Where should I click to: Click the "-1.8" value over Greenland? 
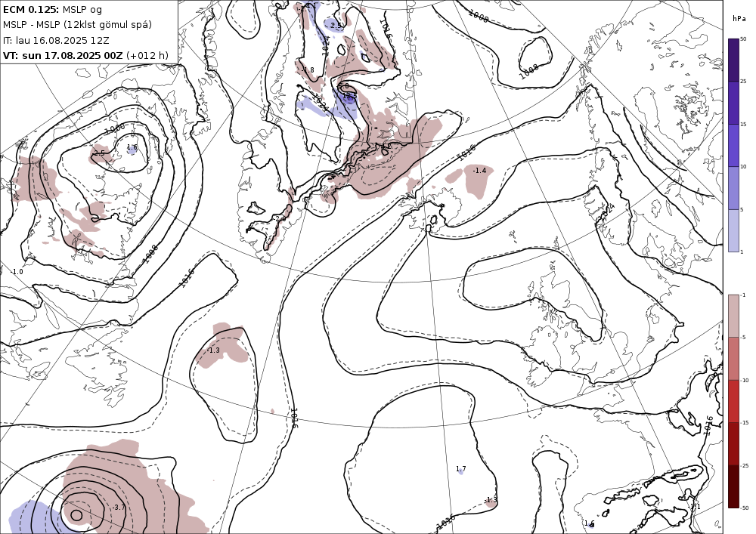308,69
